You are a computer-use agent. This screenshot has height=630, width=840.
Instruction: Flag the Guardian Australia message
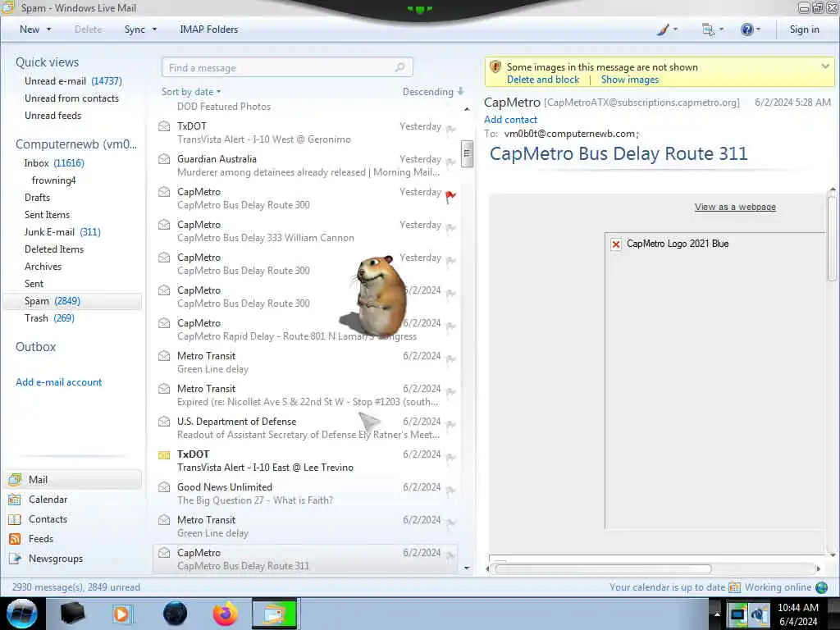(x=451, y=162)
